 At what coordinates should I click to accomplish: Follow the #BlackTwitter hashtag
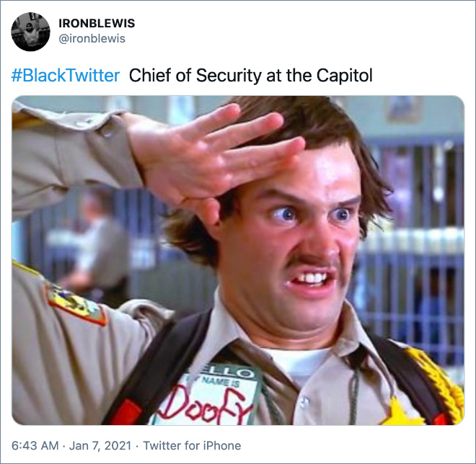coord(65,76)
